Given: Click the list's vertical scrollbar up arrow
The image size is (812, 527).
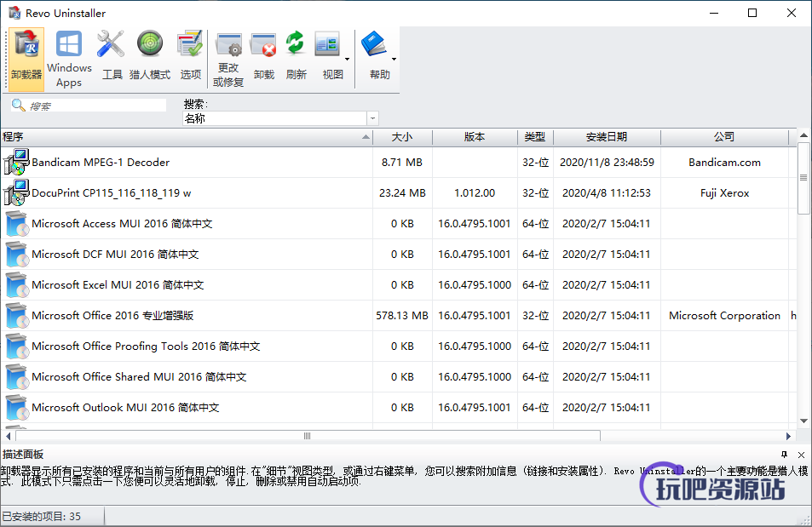Looking at the screenshot, I should 803,135.
